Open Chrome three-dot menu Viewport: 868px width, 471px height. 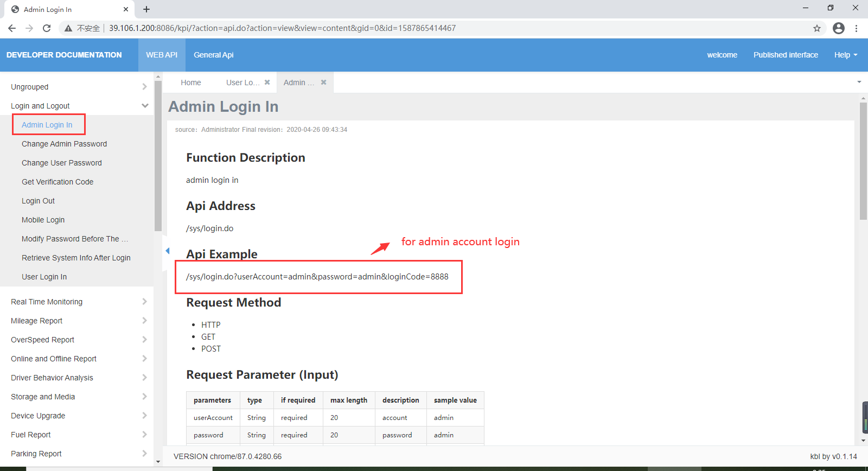[857, 28]
